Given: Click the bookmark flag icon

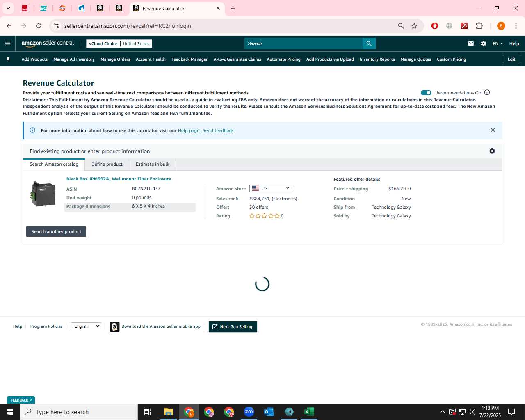Looking at the screenshot, I should coord(8,59).
